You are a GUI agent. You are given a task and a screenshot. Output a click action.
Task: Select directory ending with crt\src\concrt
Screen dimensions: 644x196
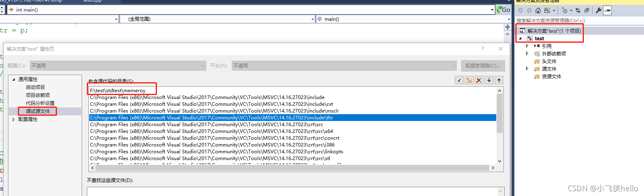(x=293, y=138)
